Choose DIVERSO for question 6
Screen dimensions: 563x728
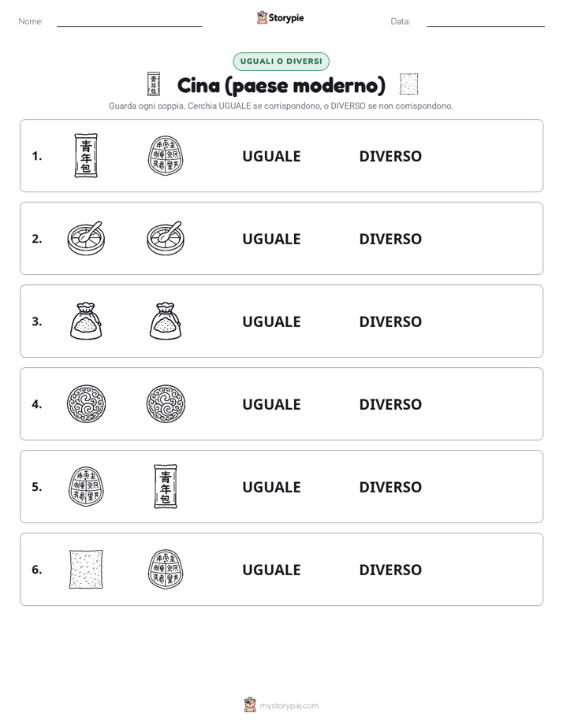[390, 569]
